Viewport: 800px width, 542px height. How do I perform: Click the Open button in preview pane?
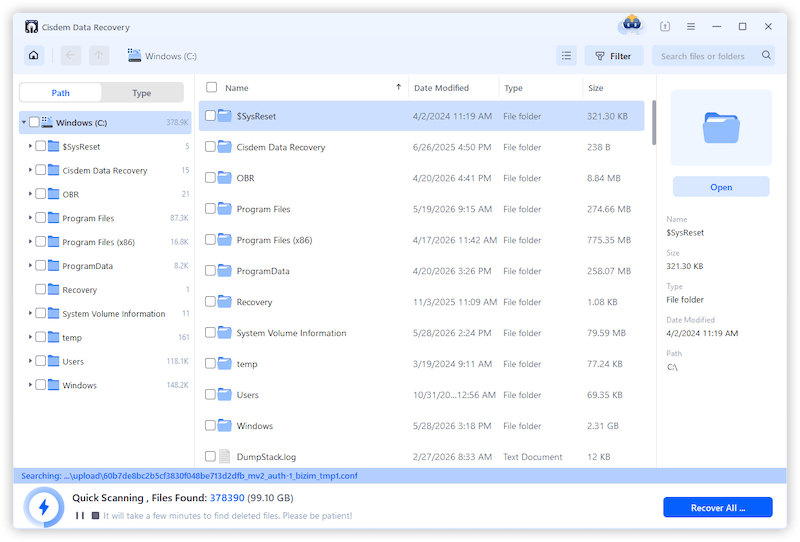click(721, 187)
